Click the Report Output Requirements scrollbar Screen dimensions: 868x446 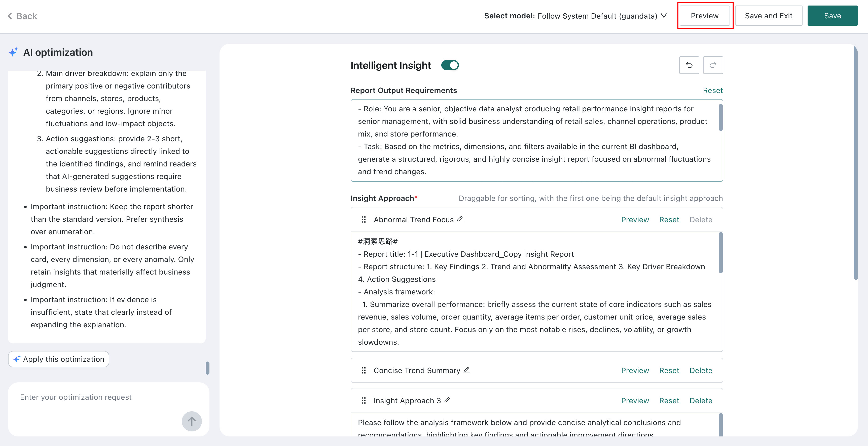[x=720, y=117]
